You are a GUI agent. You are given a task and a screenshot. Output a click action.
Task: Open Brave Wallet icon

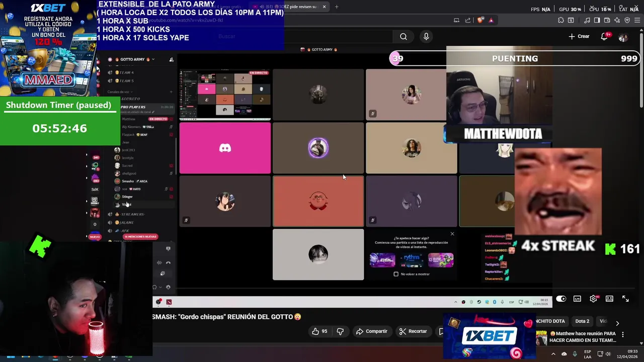tap(607, 20)
